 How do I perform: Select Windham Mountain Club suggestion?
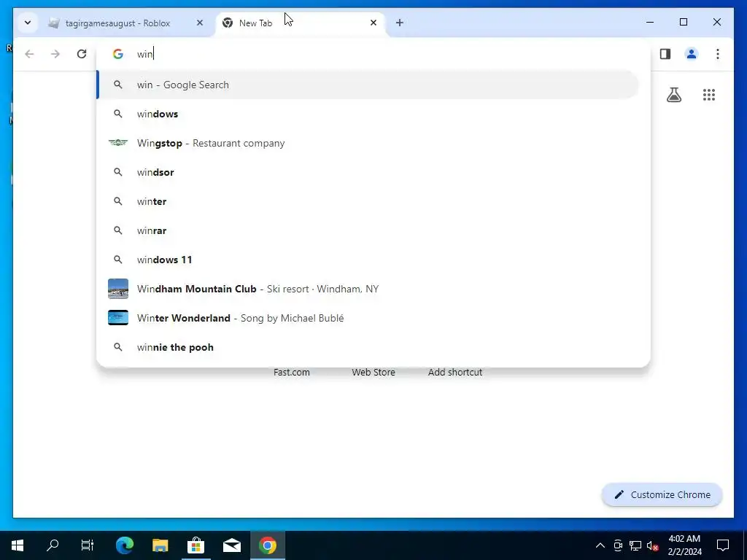[x=368, y=289]
